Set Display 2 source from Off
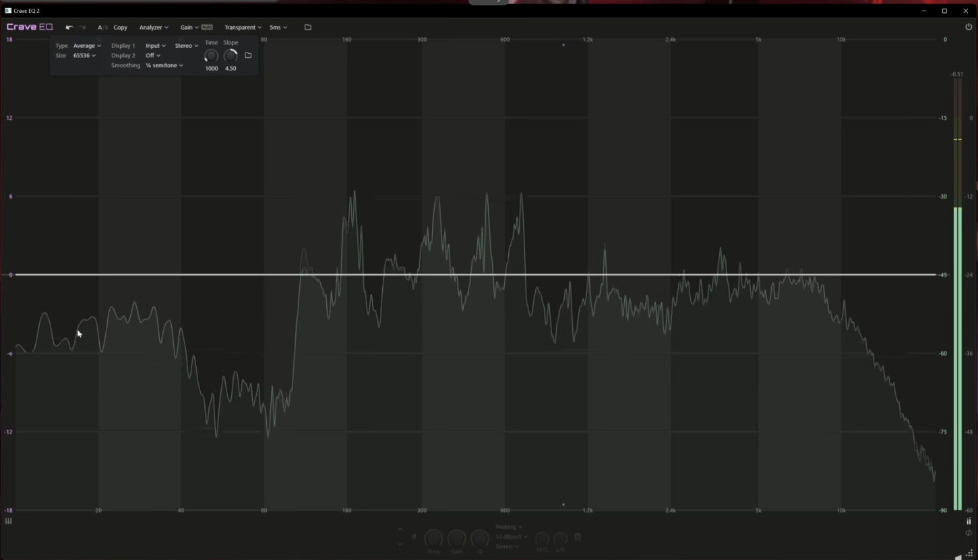Screen dimensions: 978x560 (x=152, y=55)
